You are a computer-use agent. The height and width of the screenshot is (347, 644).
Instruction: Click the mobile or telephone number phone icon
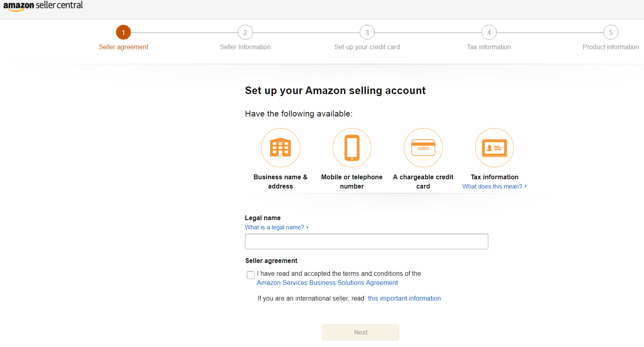(x=351, y=147)
